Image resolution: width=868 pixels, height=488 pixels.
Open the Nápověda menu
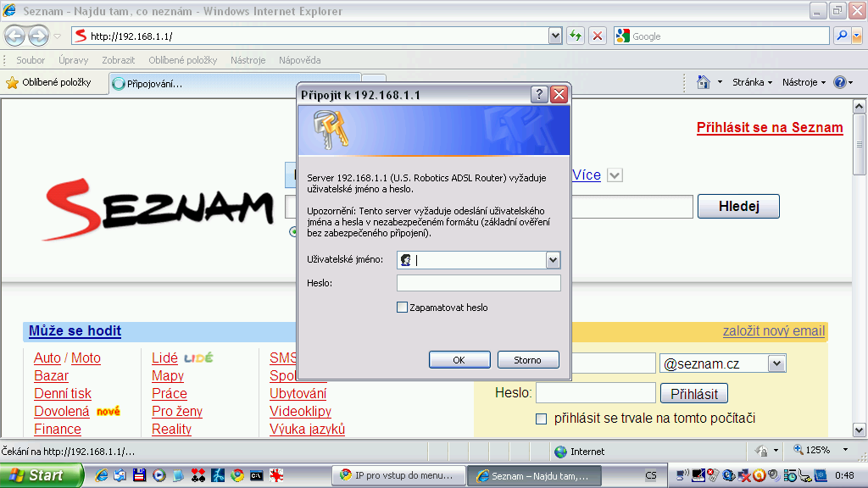click(x=299, y=60)
